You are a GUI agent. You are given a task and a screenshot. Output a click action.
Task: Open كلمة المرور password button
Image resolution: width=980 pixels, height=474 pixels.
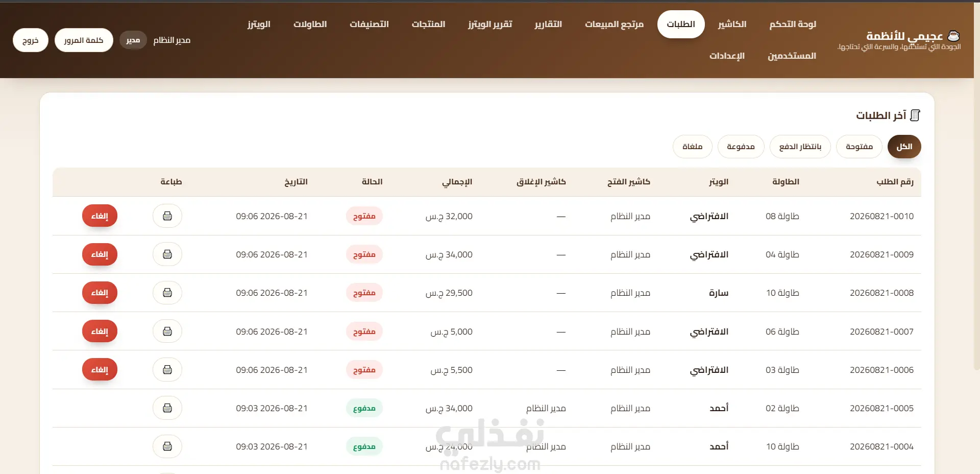point(84,40)
